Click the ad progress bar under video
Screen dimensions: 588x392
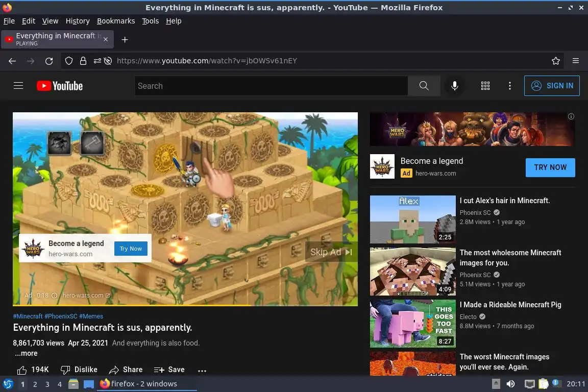185,305
